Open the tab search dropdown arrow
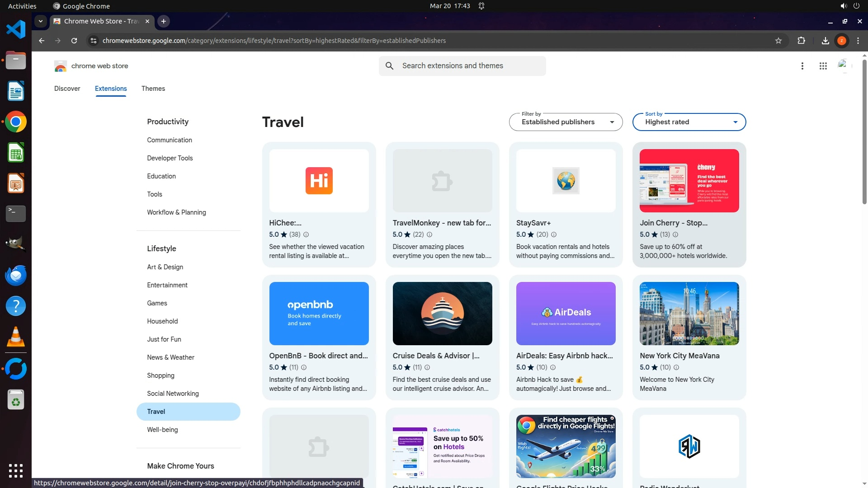Image resolution: width=868 pixels, height=488 pixels. click(41, 21)
